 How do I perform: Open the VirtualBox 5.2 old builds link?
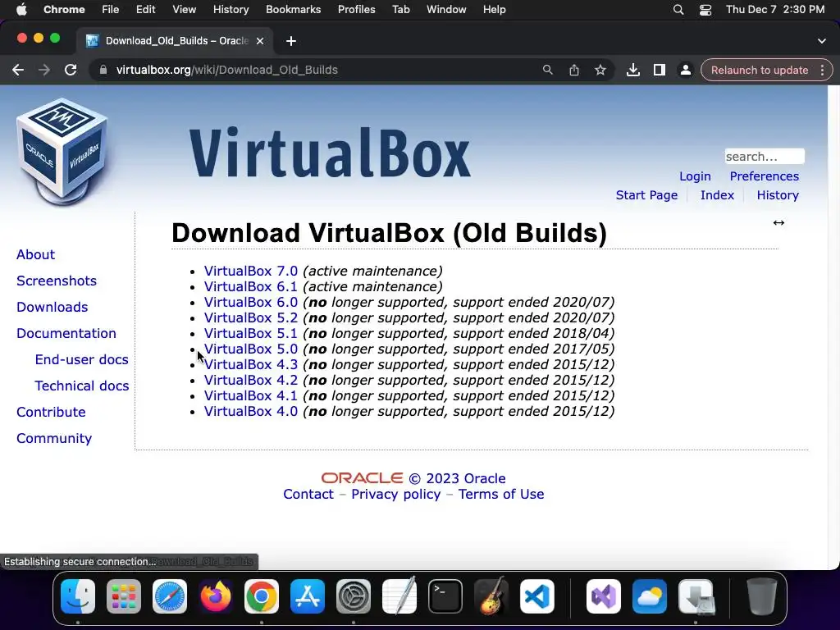pos(251,317)
